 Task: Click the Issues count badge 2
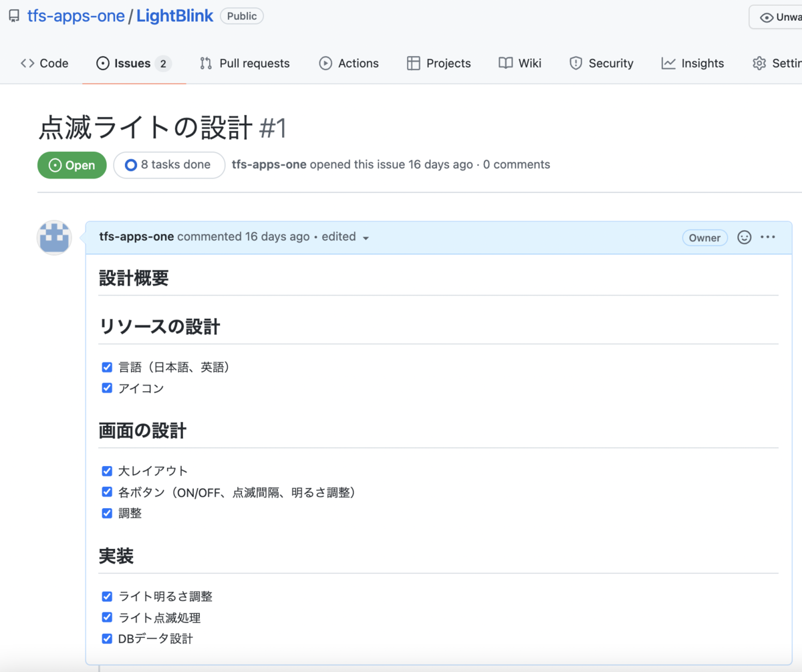pos(163,64)
